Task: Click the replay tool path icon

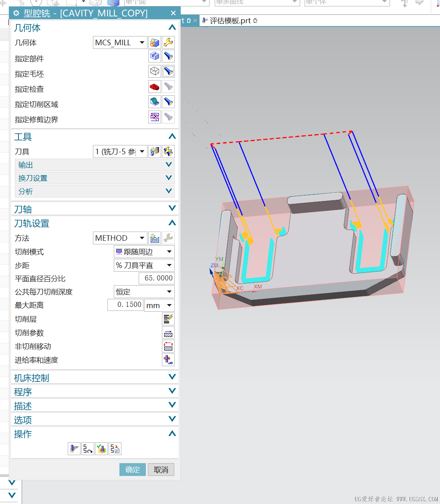Action: point(88,449)
